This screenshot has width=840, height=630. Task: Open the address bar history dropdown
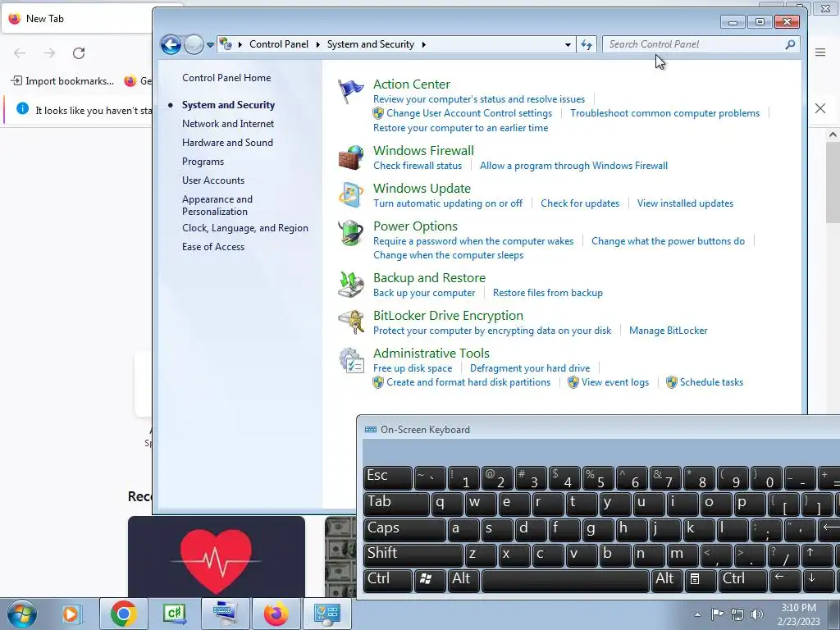(x=568, y=44)
